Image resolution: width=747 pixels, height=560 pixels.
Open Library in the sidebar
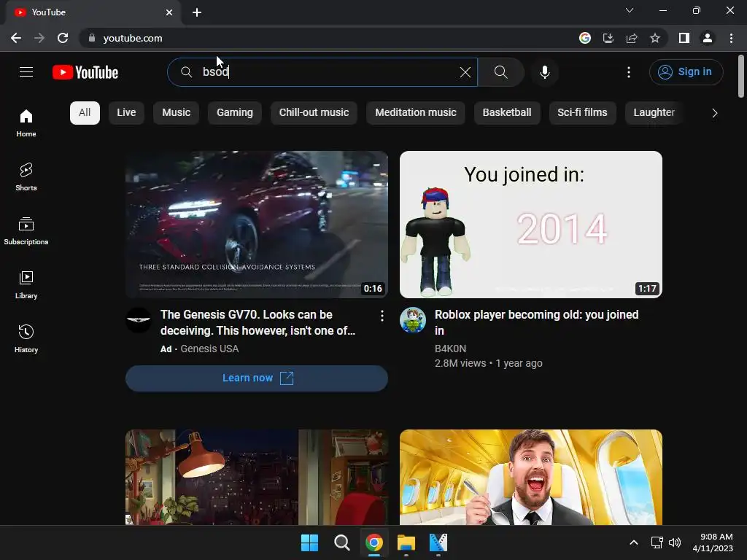coord(26,285)
